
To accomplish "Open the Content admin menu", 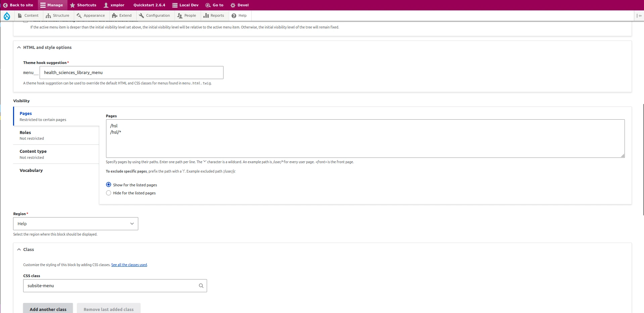I will tap(28, 15).
